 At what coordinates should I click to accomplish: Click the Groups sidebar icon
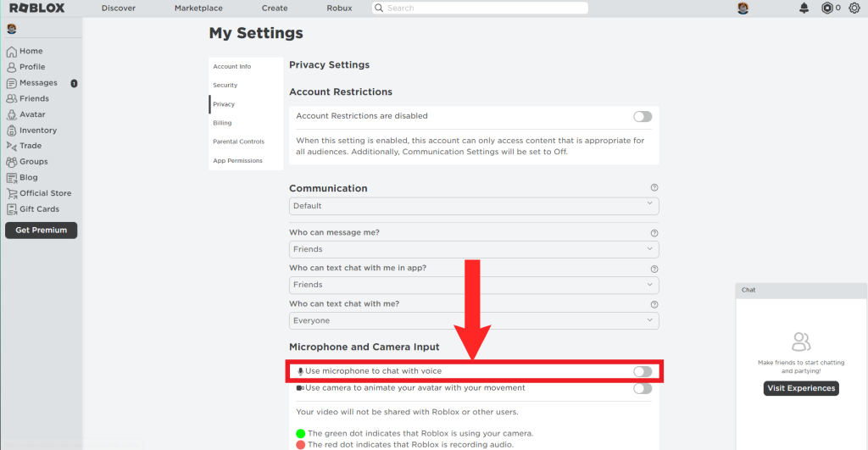[x=12, y=162]
